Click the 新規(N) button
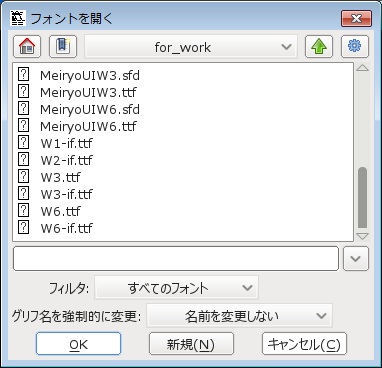382x368 pixels. click(191, 344)
